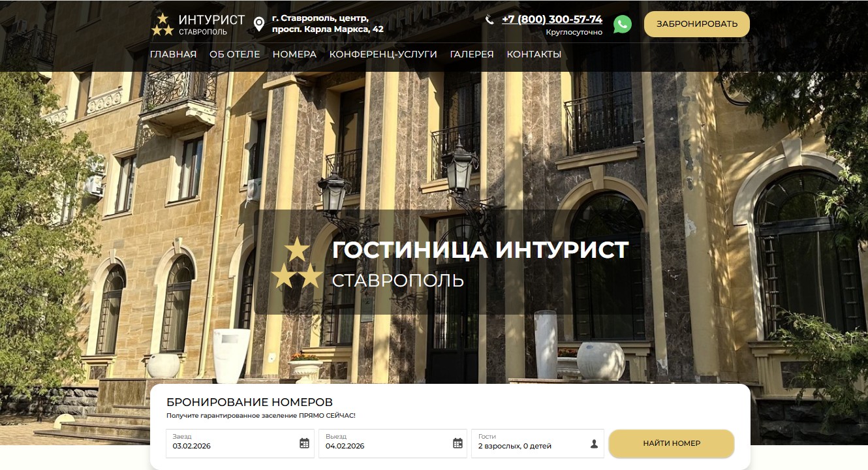Navigate to КОНФЕРЕНЦ-УСЛУГИ page
This screenshot has height=470, width=868.
click(x=383, y=54)
